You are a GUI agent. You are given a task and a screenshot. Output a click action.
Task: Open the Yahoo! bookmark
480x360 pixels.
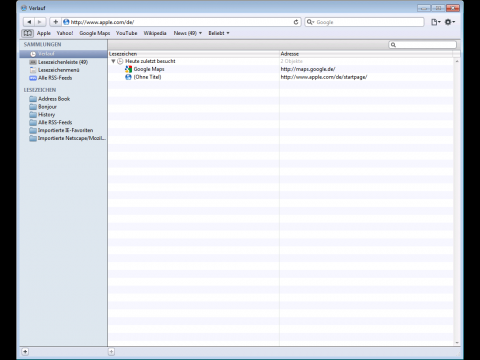(65, 33)
